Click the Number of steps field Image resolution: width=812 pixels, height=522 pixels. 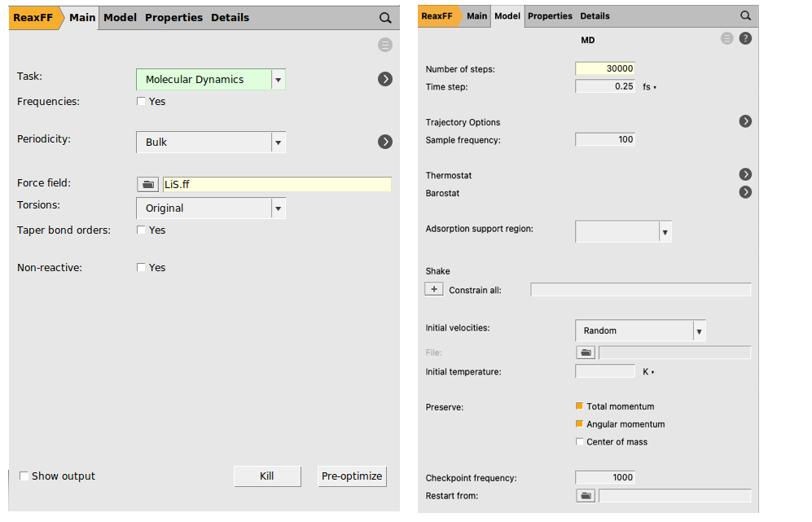[x=605, y=69]
